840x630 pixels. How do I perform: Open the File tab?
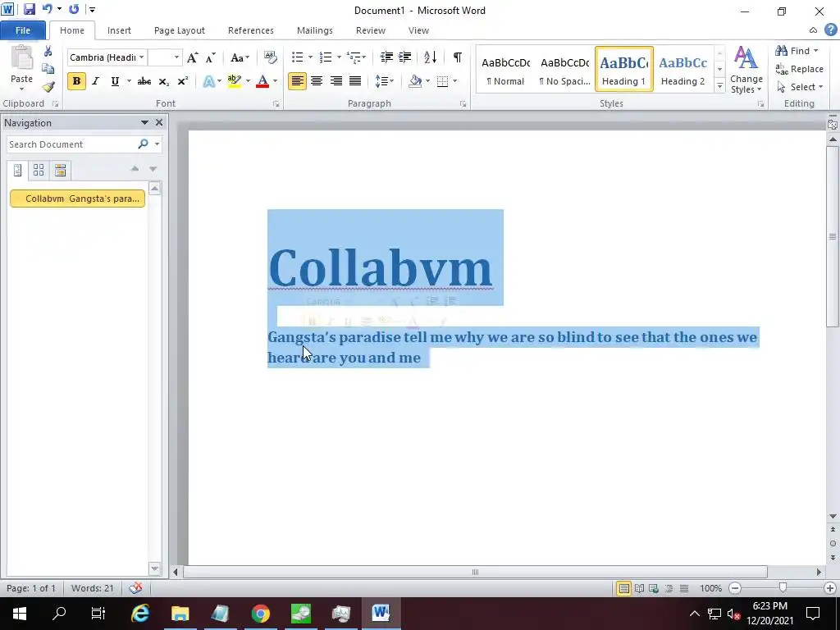[23, 30]
